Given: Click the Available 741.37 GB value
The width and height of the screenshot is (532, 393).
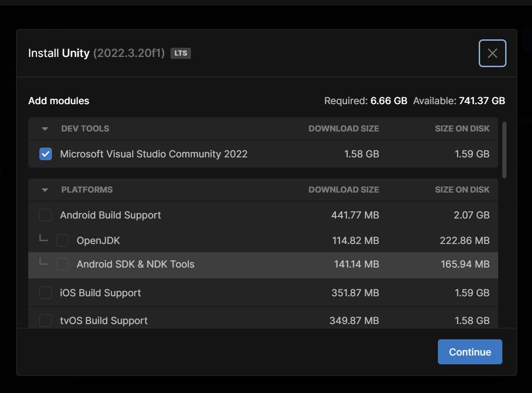Looking at the screenshot, I should (482, 100).
